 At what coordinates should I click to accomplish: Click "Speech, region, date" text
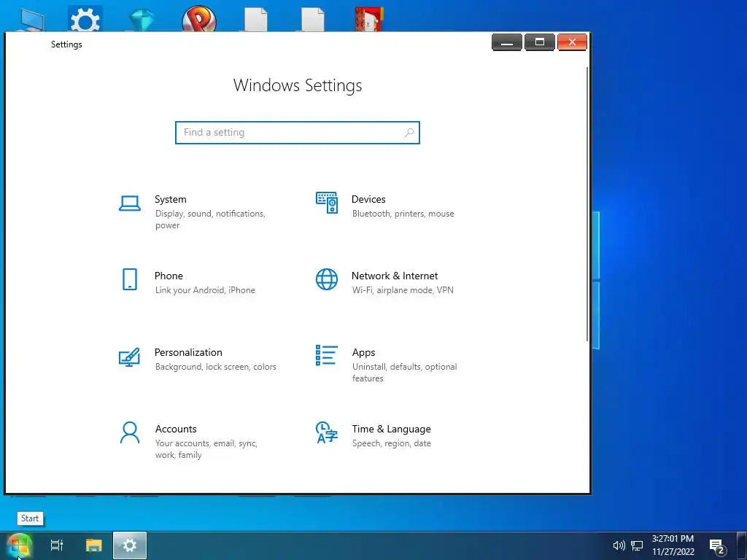pos(391,443)
